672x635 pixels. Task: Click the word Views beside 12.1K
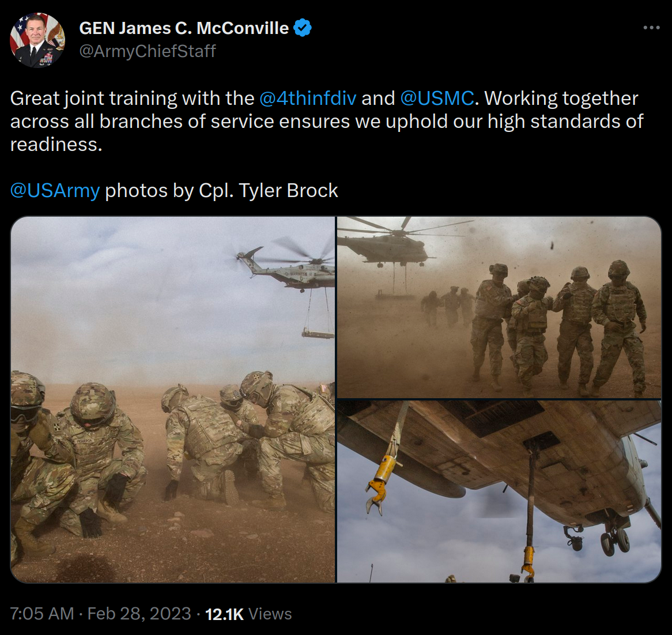coord(270,614)
